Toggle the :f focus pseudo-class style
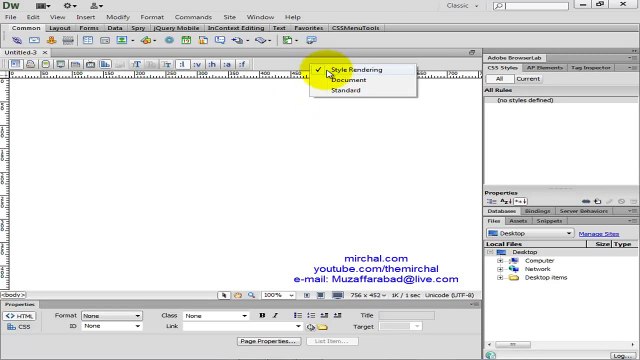The height and width of the screenshot is (360, 640). pyautogui.click(x=242, y=64)
